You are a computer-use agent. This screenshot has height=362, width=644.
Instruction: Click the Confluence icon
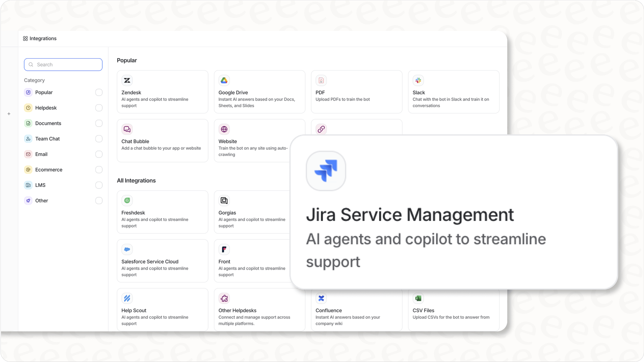[x=321, y=298]
